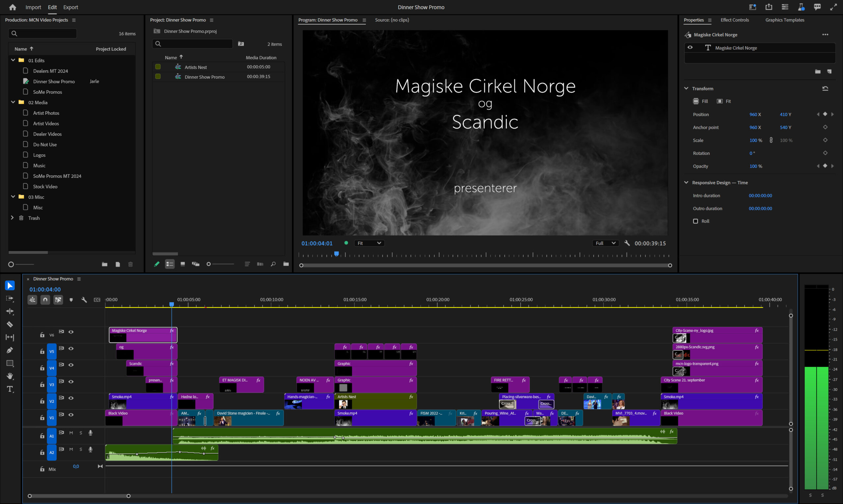This screenshot has height=504, width=843.
Task: Open the search field icon in the Production panel
Action: (14, 33)
